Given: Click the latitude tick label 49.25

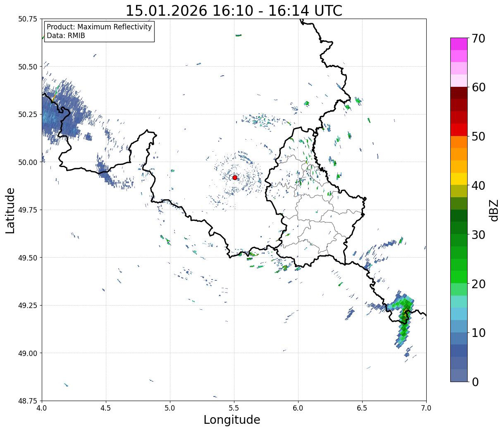Looking at the screenshot, I should [28, 306].
